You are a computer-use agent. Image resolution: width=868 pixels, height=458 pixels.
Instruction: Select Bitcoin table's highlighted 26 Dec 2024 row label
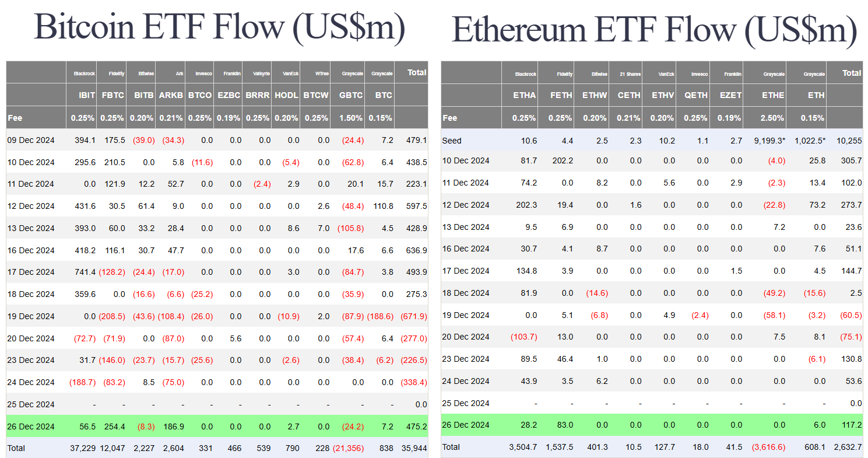point(31,426)
